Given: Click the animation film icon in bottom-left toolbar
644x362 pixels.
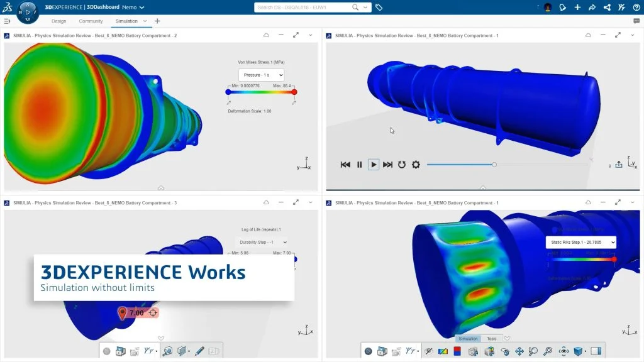Looking at the screenshot, I should [120, 351].
